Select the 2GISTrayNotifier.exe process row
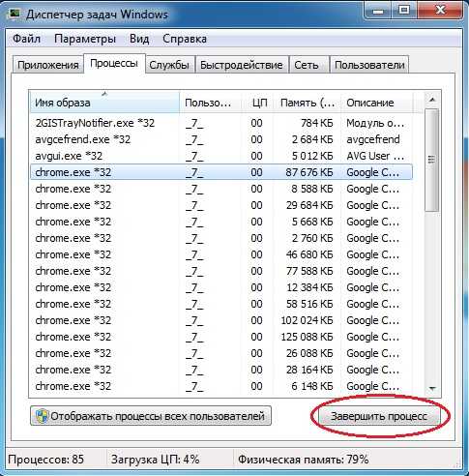469x476 pixels. coord(221,123)
